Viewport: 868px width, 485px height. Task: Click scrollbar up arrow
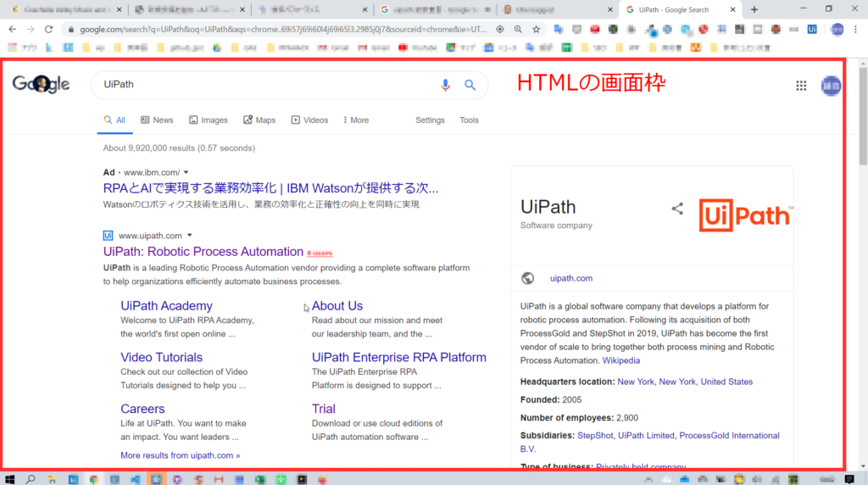[863, 64]
